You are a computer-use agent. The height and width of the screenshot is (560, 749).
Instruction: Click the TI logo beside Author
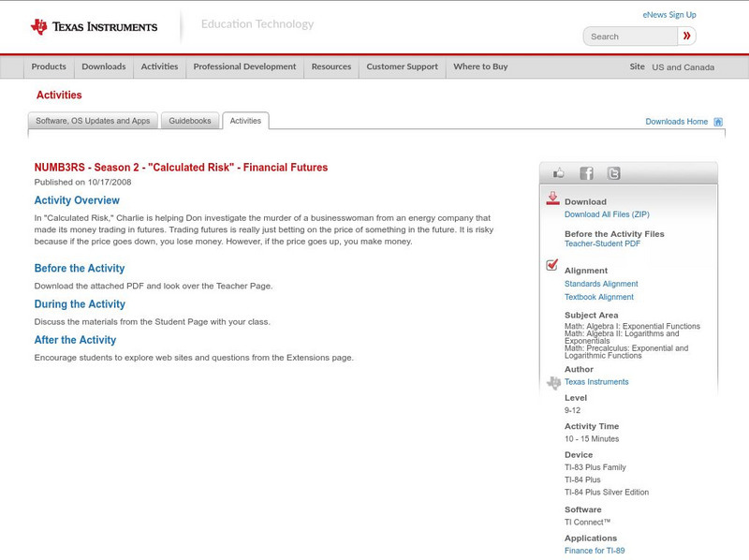(553, 383)
